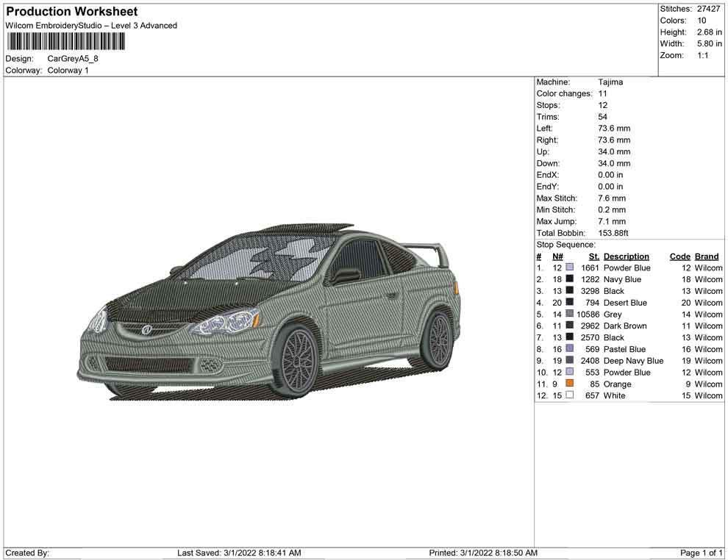Click the Max Jump value '7.1 mm'
The width and height of the screenshot is (728, 560).
coord(612,221)
